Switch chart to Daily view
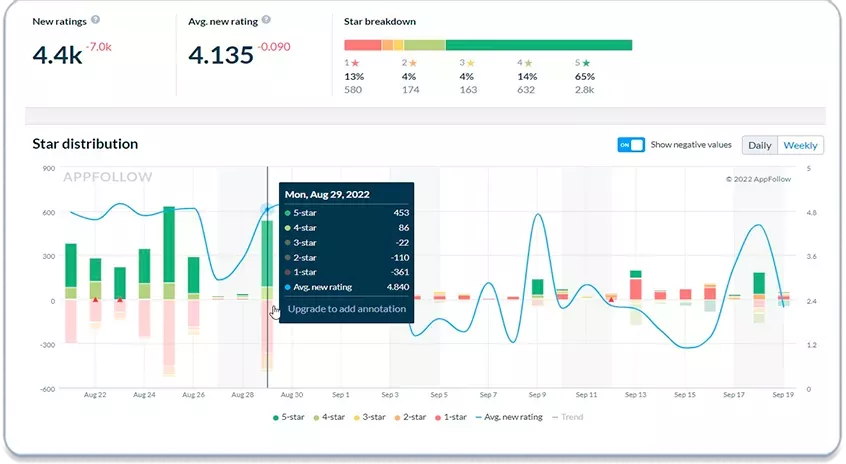 760,145
